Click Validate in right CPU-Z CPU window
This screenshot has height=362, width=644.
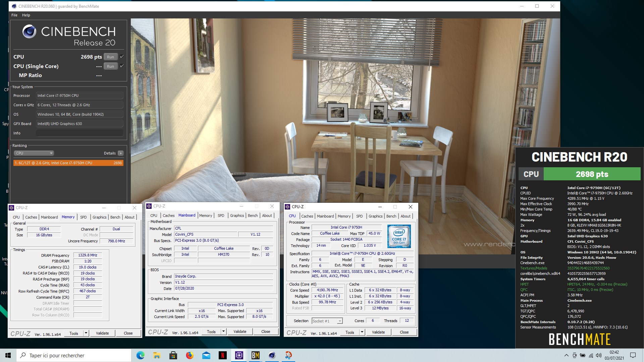[378, 332]
